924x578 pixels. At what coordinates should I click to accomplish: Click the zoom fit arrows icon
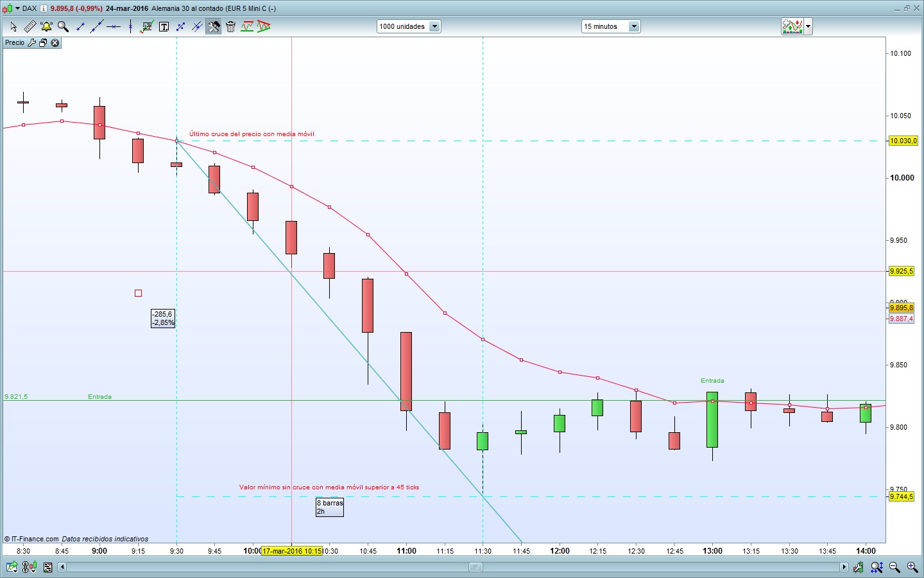pyautogui.click(x=877, y=567)
